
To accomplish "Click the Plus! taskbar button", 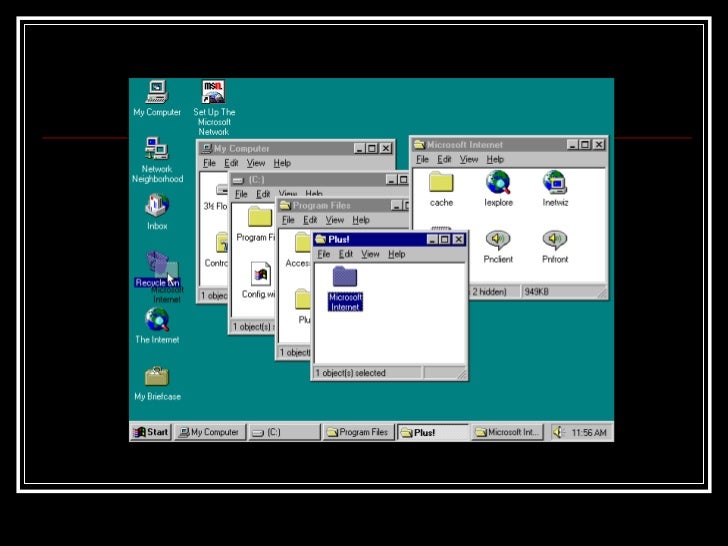I will [433, 432].
